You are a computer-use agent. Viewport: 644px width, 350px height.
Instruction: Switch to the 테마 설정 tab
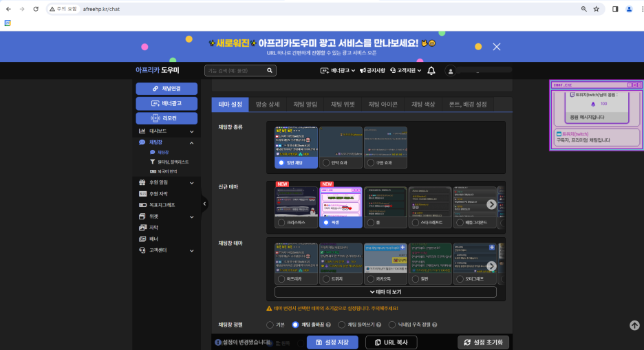230,105
